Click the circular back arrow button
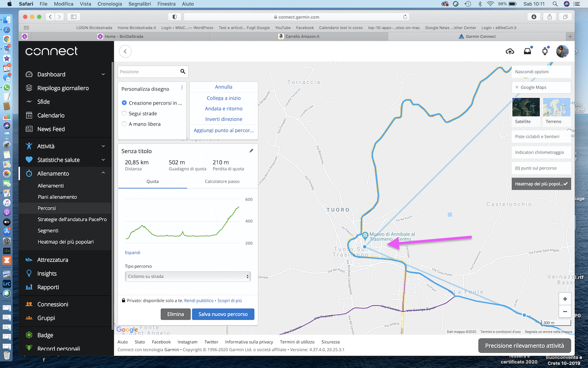588x368 pixels. pos(125,52)
